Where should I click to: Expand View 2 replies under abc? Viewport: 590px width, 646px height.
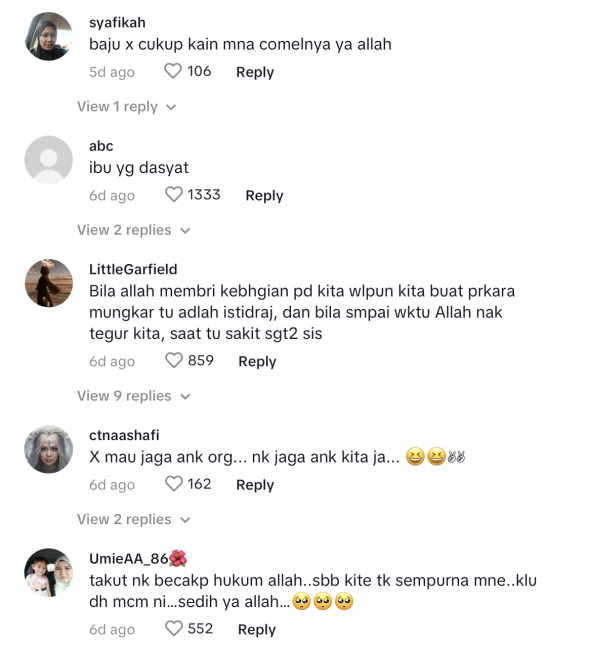pyautogui.click(x=133, y=230)
